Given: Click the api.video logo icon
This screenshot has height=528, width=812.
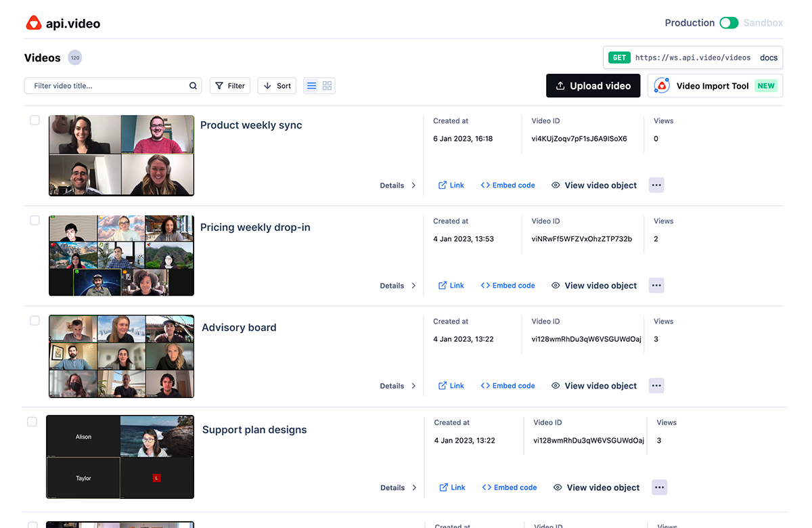Looking at the screenshot, I should pyautogui.click(x=33, y=23).
